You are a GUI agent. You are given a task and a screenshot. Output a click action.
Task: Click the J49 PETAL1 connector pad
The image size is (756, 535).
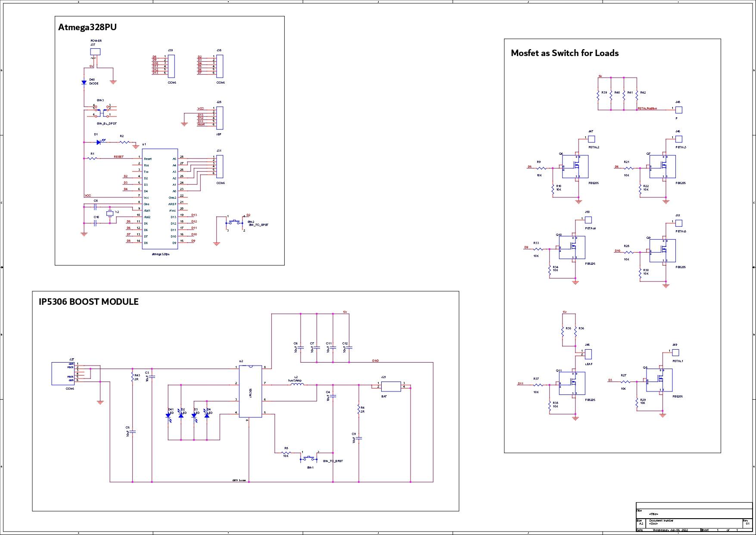(675, 353)
